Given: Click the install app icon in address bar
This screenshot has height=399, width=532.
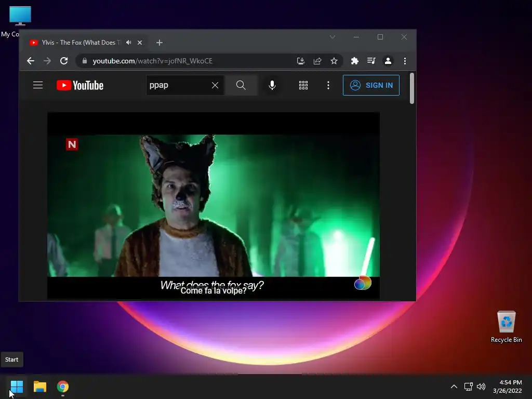Looking at the screenshot, I should click(301, 61).
